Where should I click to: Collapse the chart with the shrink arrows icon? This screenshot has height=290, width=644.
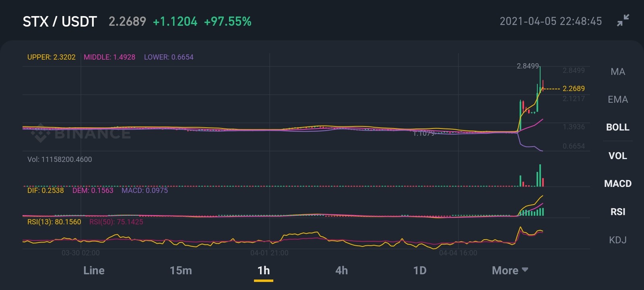[x=623, y=21]
